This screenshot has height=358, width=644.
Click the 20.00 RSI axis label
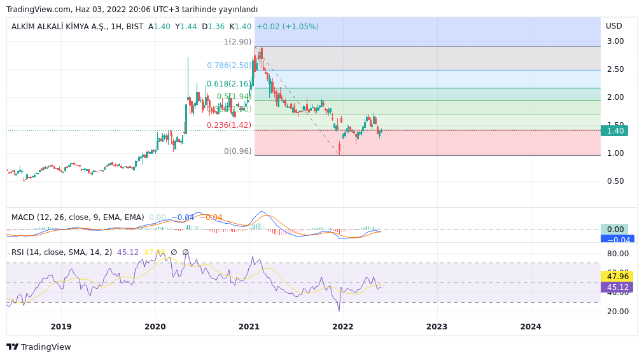(618, 312)
